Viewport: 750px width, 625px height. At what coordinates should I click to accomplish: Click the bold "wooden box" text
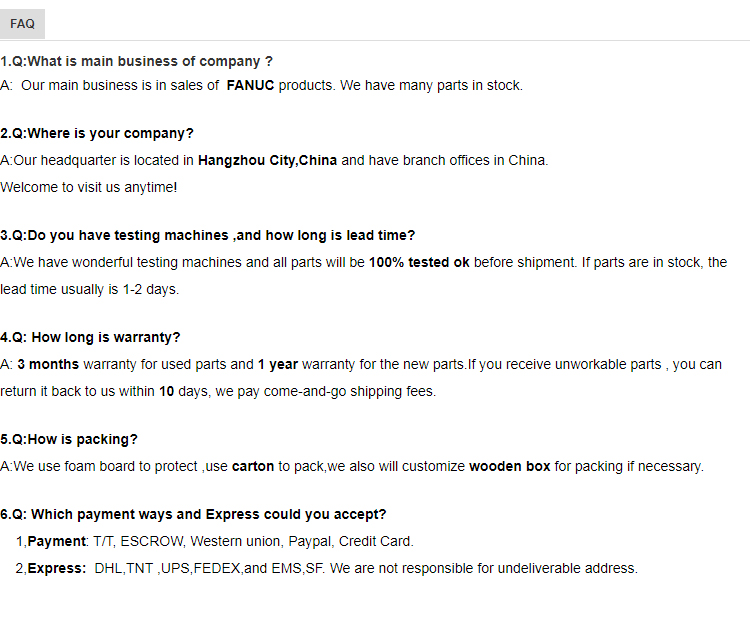click(x=509, y=466)
